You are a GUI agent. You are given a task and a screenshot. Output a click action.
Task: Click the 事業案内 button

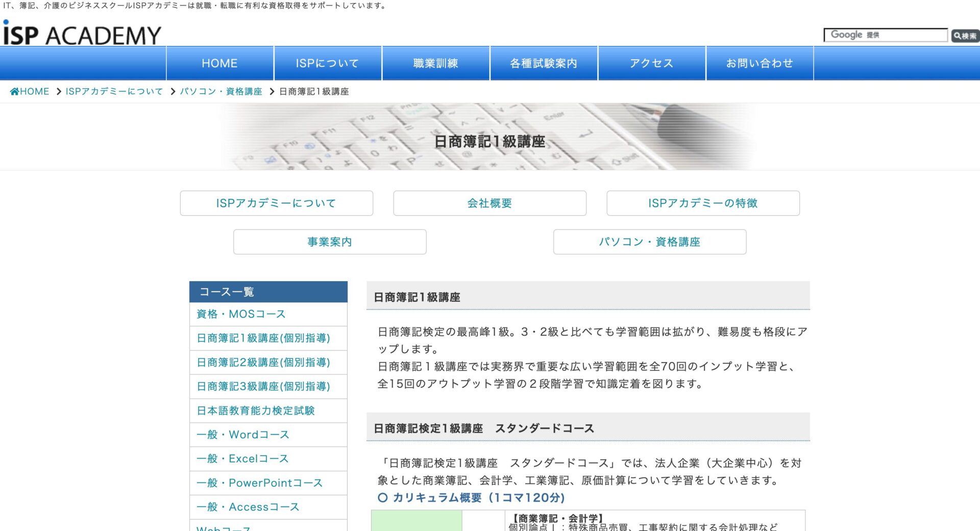(x=330, y=242)
